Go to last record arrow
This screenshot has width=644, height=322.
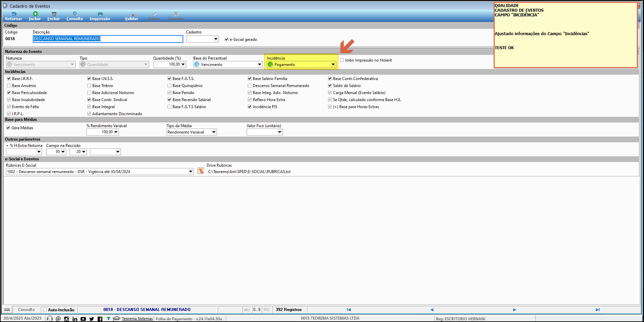click(598, 310)
